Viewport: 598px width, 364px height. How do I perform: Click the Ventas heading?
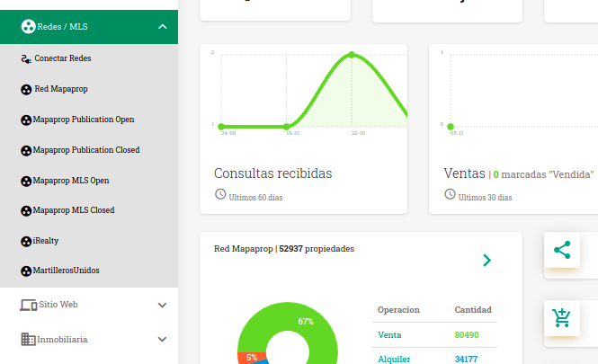click(465, 173)
